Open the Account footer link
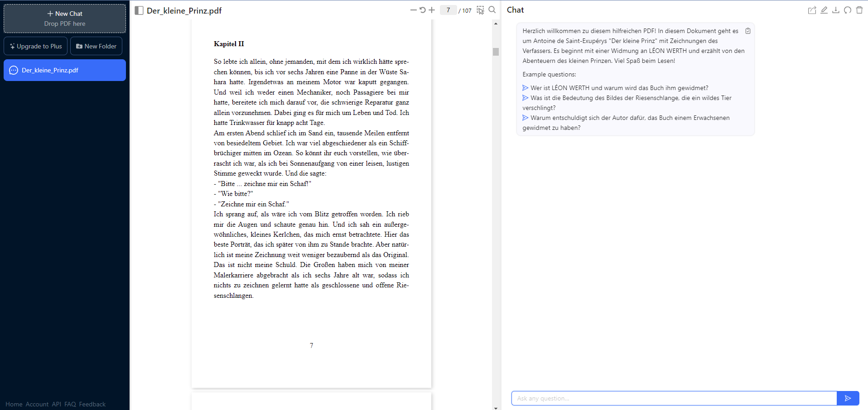868x410 pixels. 37,404
